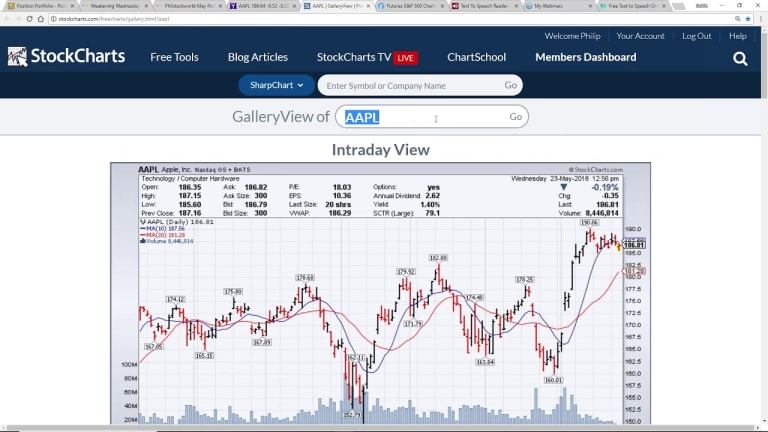Expand the SharpChart dropdown

(276, 85)
